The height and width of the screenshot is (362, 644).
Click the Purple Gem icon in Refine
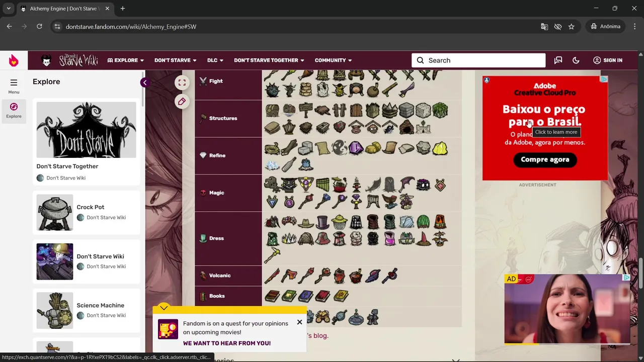point(356,148)
